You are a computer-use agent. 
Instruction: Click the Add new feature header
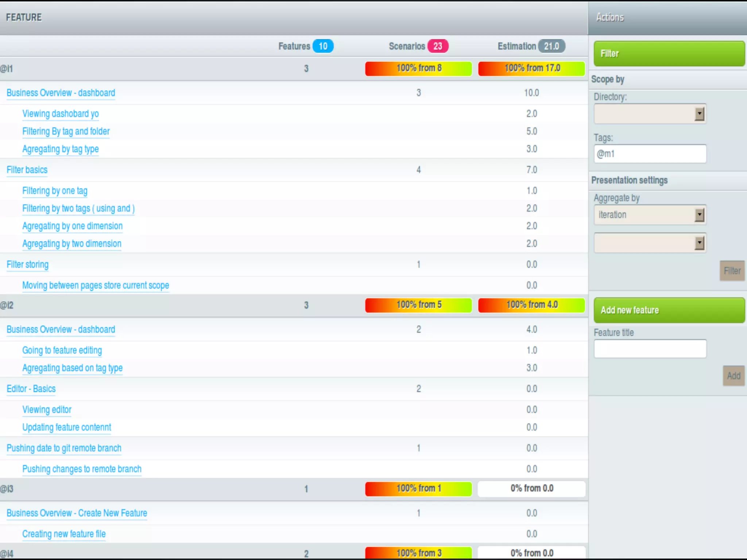coord(669,310)
